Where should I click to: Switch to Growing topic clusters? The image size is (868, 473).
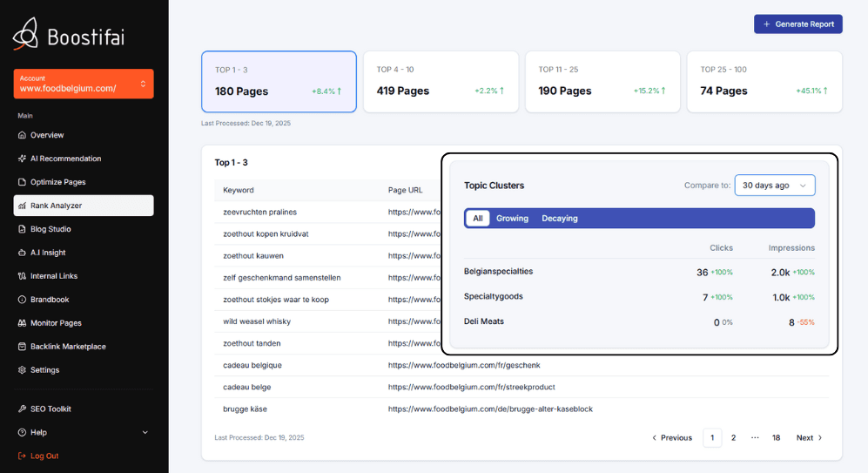[512, 219]
